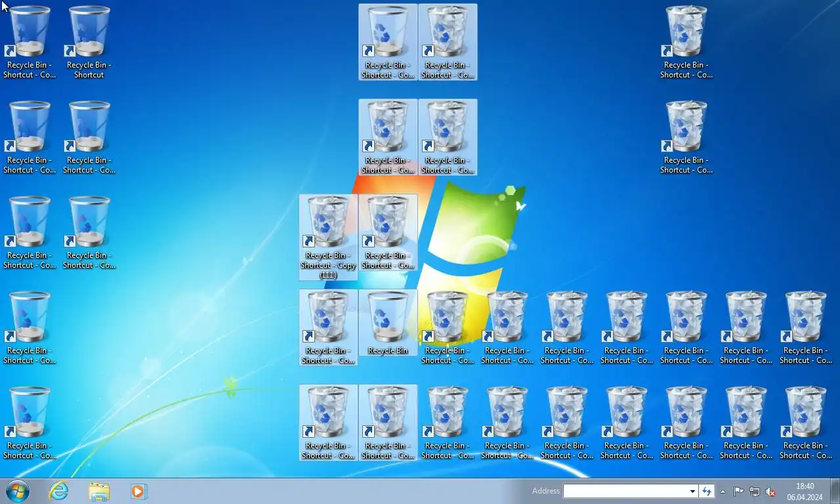Viewport: 840px width, 504px height.
Task: Open the Windows Start menu orb
Action: coord(18,491)
